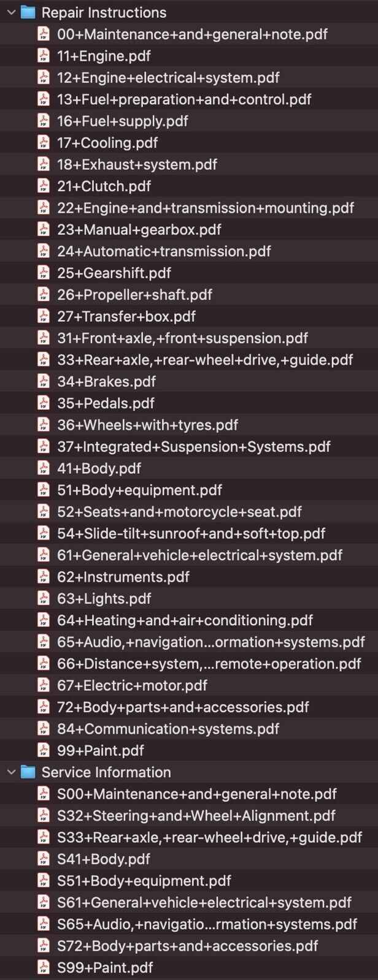
Task: Select 24+Automatic+transmission.pdf in the list
Action: click(x=164, y=251)
